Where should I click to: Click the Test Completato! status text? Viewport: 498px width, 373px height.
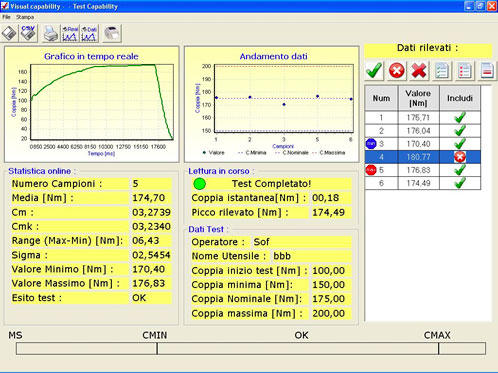[271, 184]
